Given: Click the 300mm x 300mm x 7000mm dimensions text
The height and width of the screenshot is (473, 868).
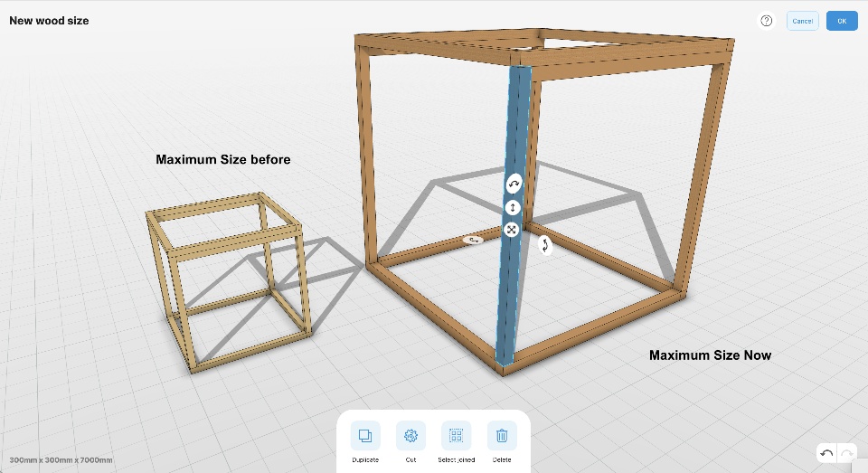Looking at the screenshot, I should (x=61, y=459).
